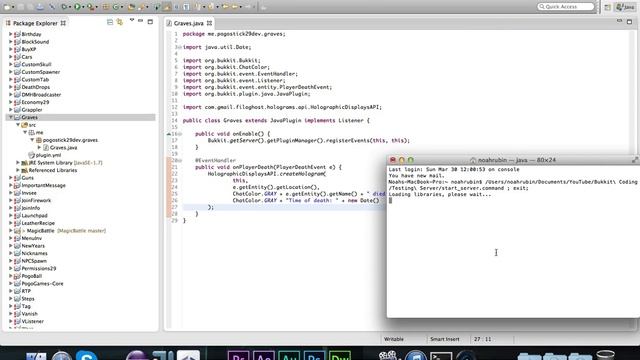
Task: Minimize the Package Explorer view
Action: click(140, 21)
